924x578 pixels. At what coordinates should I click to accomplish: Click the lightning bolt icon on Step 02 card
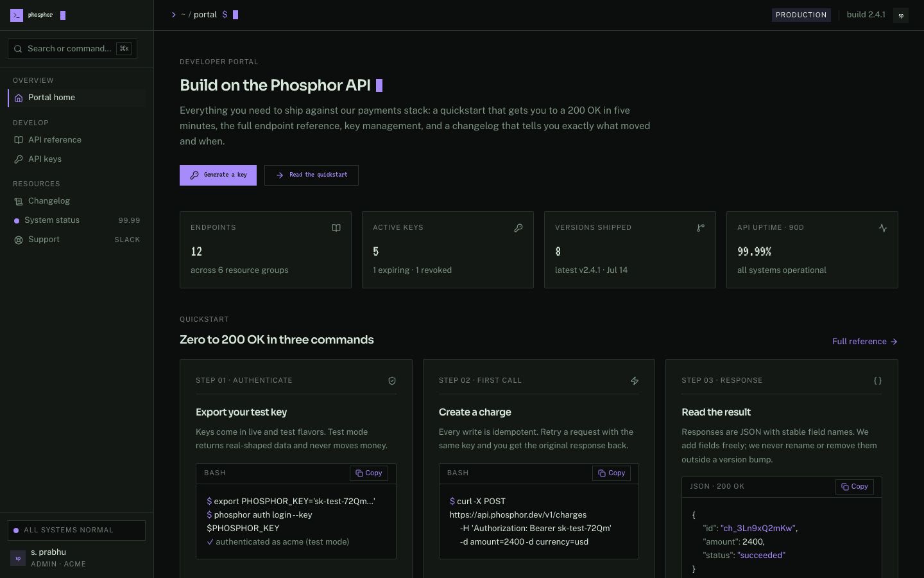tap(635, 381)
